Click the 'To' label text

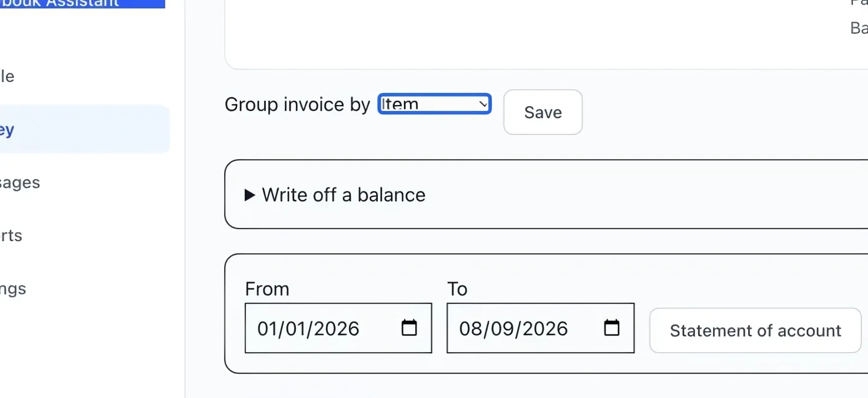click(x=457, y=289)
